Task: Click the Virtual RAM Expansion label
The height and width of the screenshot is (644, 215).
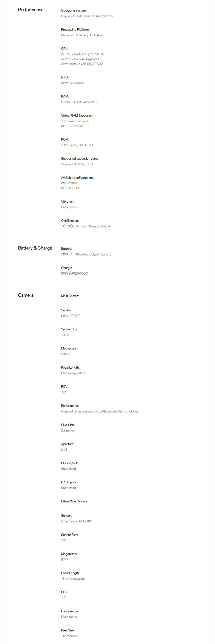Action: [x=77, y=115]
